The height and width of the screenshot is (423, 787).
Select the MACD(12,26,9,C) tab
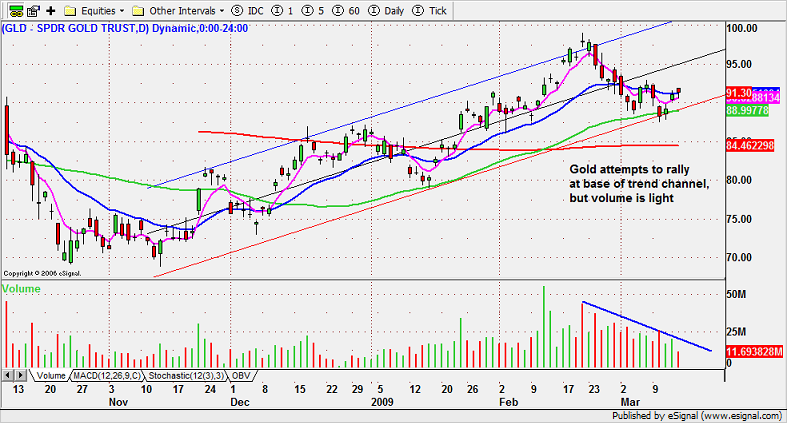coord(107,375)
